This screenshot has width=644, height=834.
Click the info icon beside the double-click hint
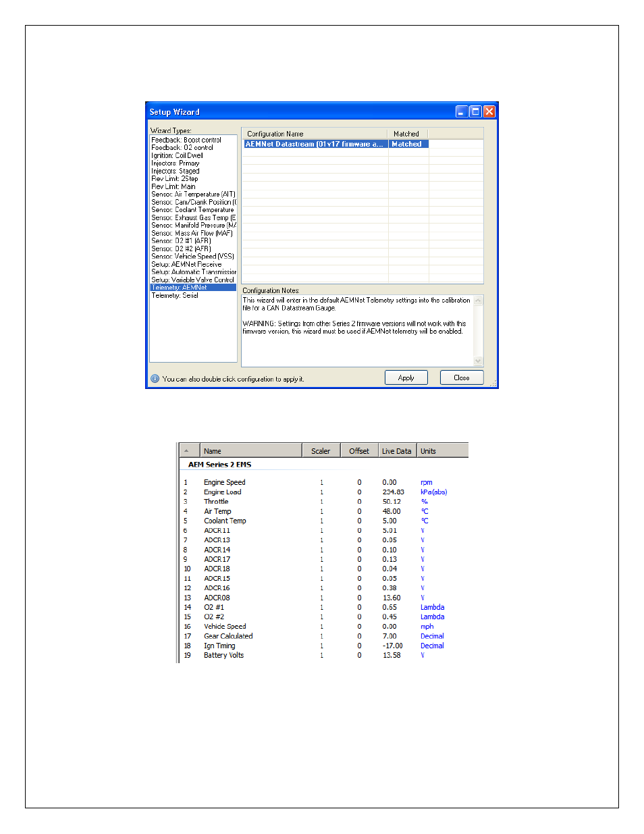[x=155, y=379]
